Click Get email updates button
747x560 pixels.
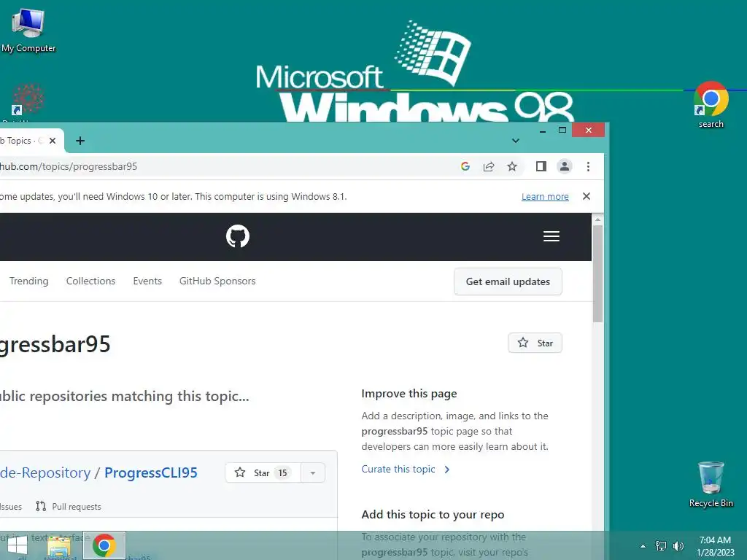[x=508, y=281]
